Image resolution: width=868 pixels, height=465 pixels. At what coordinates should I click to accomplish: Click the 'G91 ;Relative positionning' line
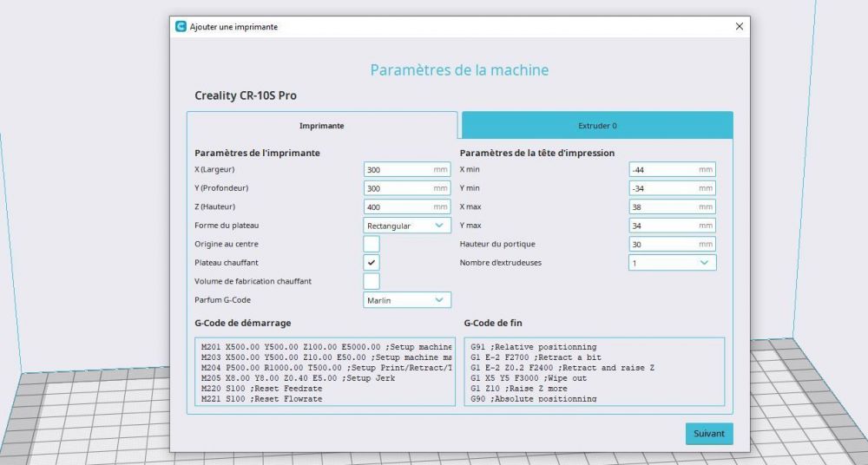(x=534, y=347)
